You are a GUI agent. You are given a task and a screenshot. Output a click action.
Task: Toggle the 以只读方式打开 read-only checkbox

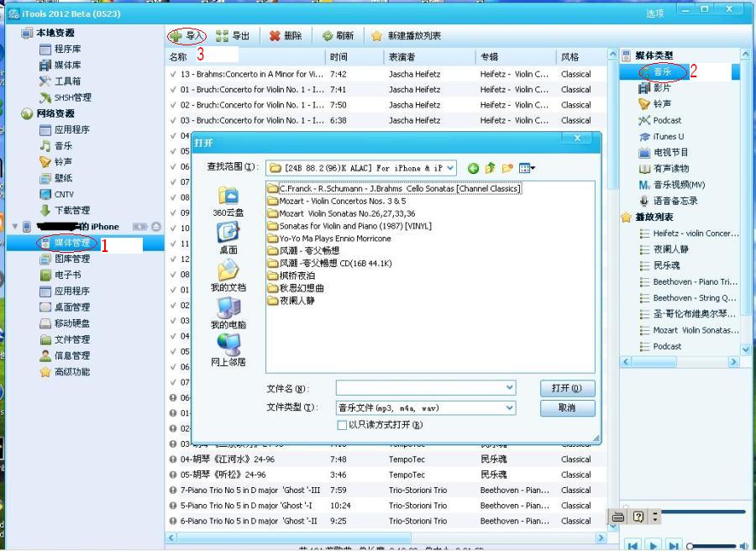point(342,425)
